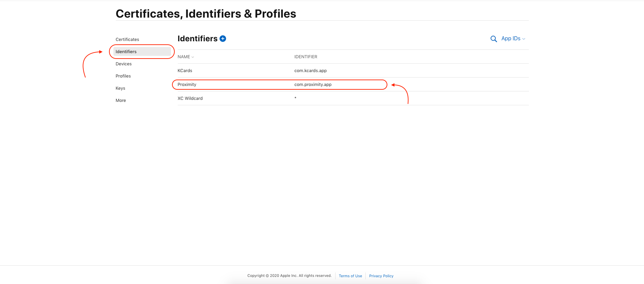The image size is (644, 284).
Task: Sort by the NAME column header
Action: 186,57
